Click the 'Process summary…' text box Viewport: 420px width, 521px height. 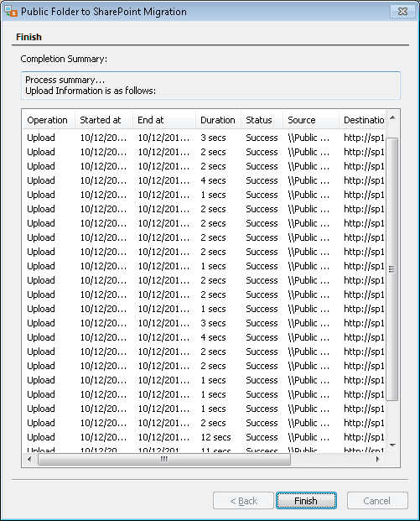(x=210, y=86)
